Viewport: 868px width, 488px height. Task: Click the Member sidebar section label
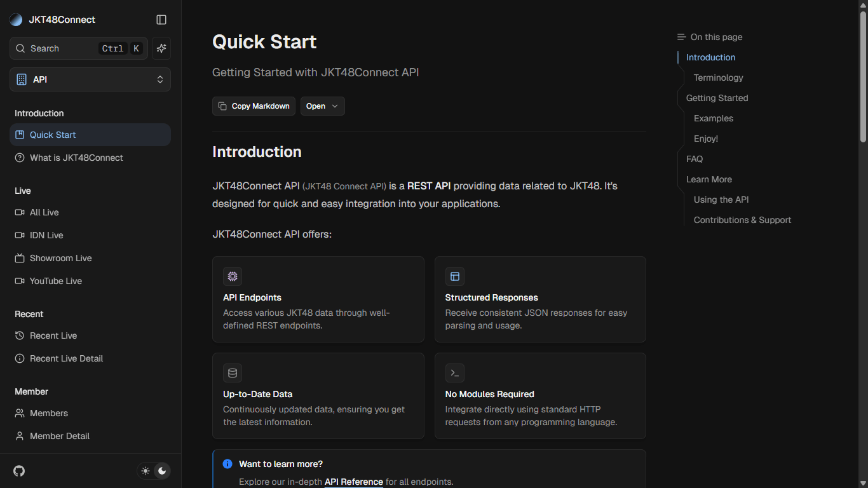[x=31, y=391]
